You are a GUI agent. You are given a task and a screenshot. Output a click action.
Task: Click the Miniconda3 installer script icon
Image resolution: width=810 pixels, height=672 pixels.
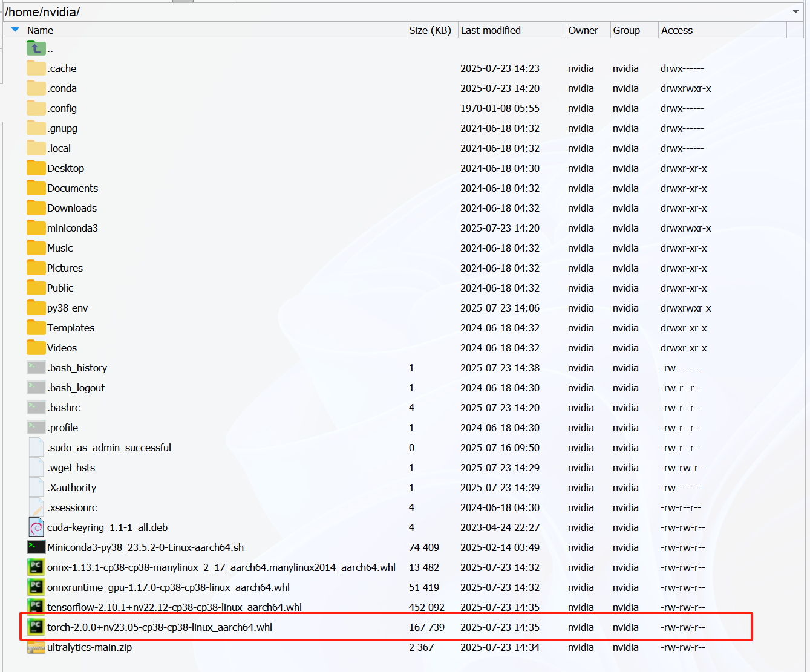(x=36, y=547)
